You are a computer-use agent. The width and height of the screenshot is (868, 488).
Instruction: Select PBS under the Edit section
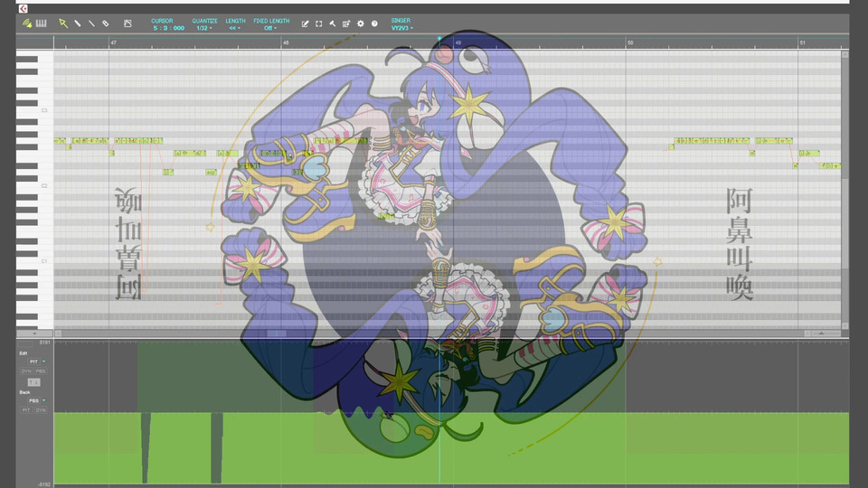pos(41,371)
